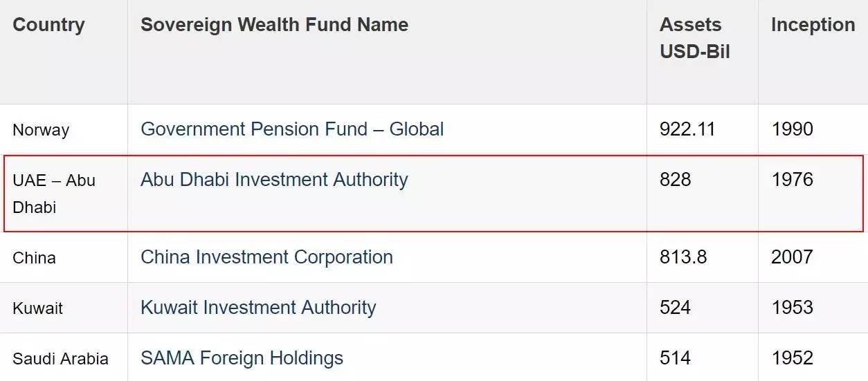This screenshot has width=868, height=381.
Task: Select the 1952 inception year
Action: point(792,358)
